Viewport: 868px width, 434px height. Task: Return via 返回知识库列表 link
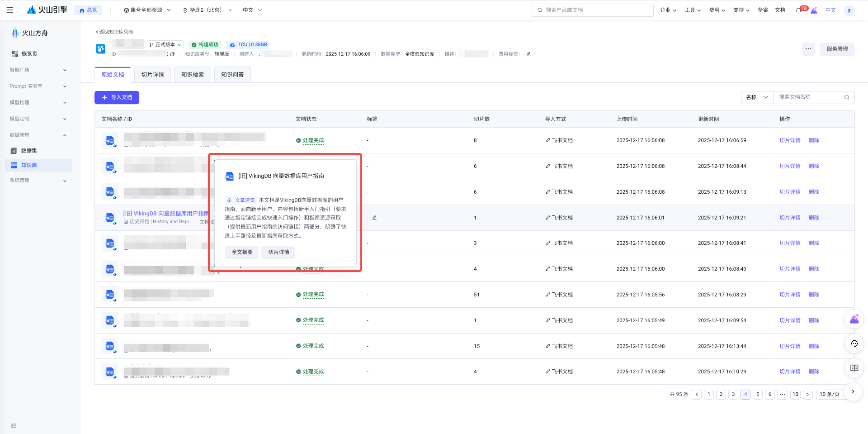tap(114, 32)
